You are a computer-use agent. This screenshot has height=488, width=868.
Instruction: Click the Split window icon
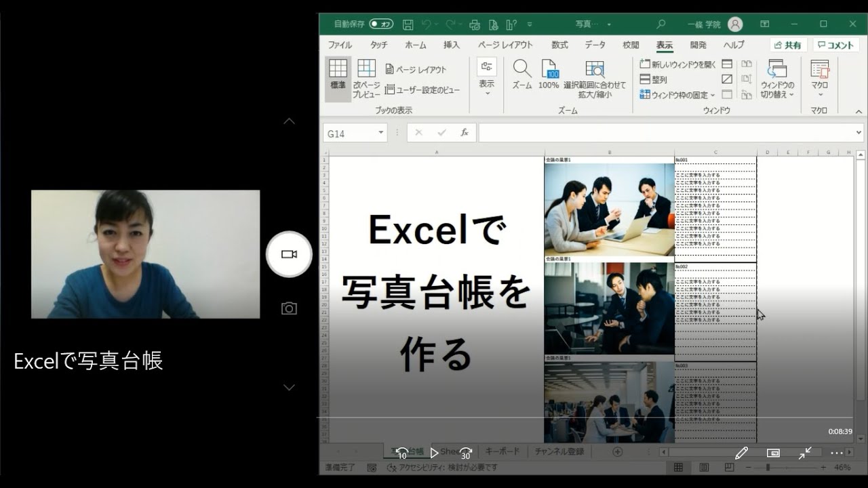click(x=727, y=64)
